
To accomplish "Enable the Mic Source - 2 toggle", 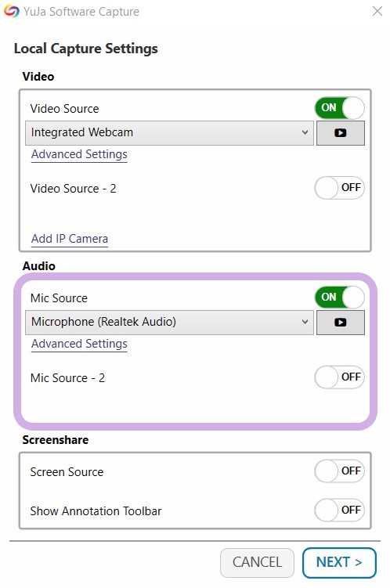I will tap(339, 377).
